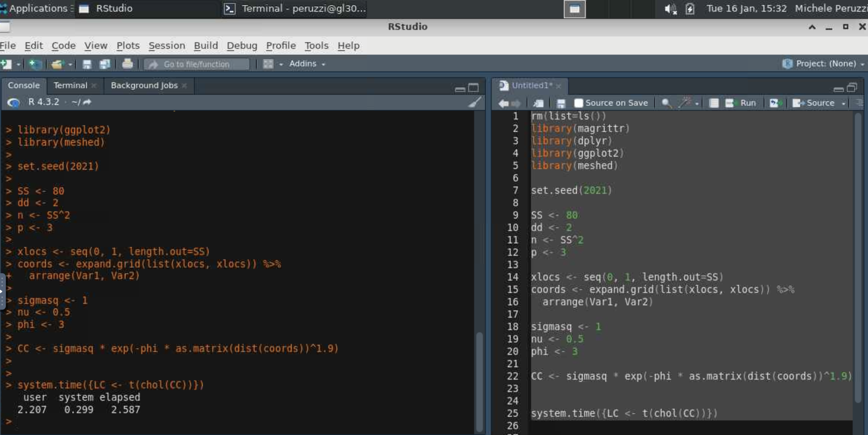Create a new project icon
Screen dimensions: 868x435
pyautogui.click(x=35, y=64)
